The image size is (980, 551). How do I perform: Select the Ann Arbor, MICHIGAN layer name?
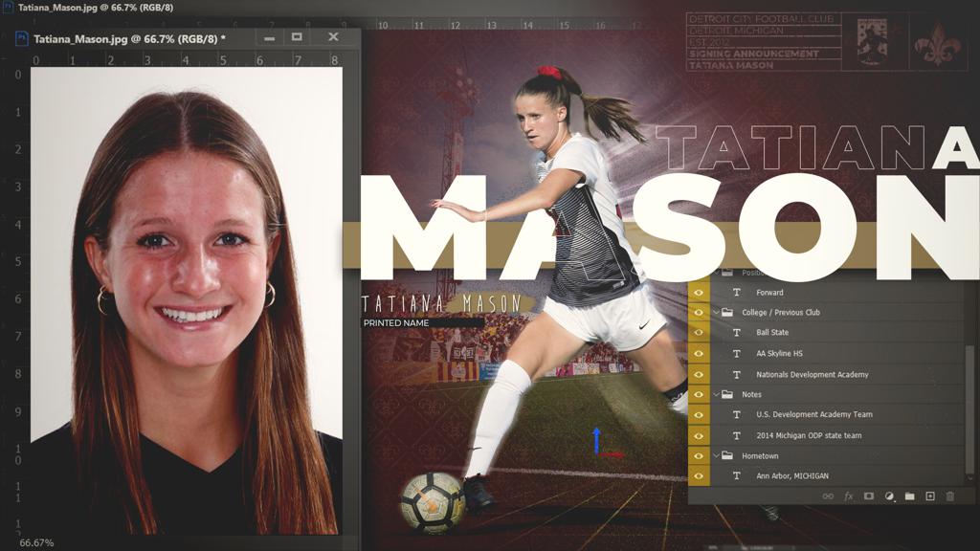pos(792,476)
